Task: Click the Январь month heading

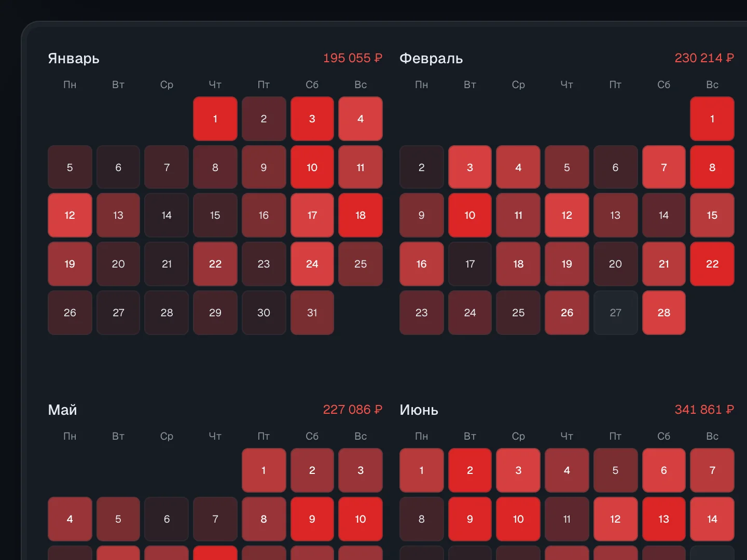Action: click(74, 59)
